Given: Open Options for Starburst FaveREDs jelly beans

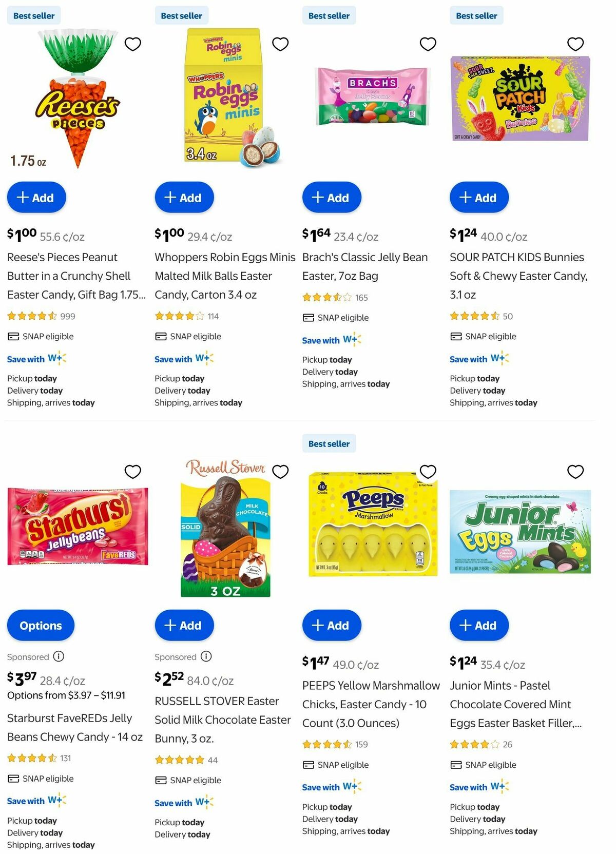Looking at the screenshot, I should (x=40, y=625).
